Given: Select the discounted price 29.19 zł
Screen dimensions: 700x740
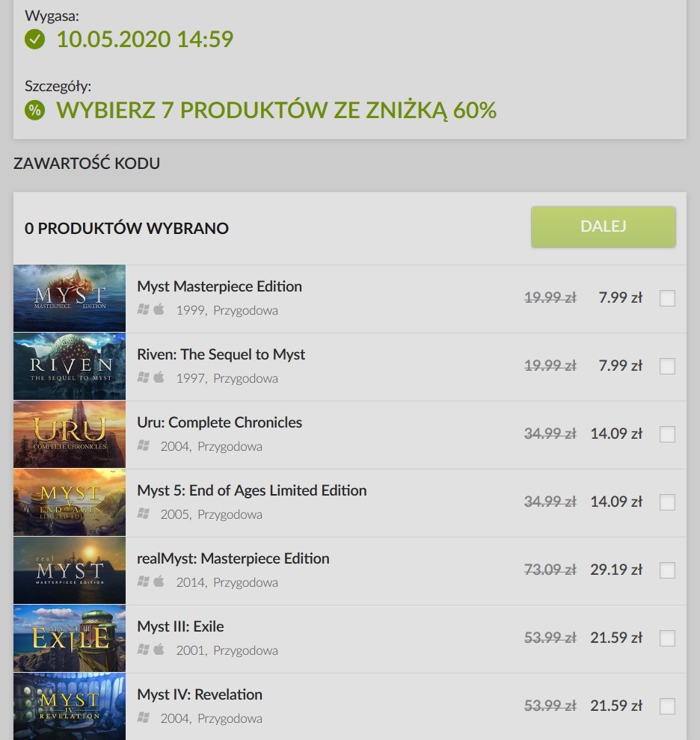Looking at the screenshot, I should tap(616, 570).
